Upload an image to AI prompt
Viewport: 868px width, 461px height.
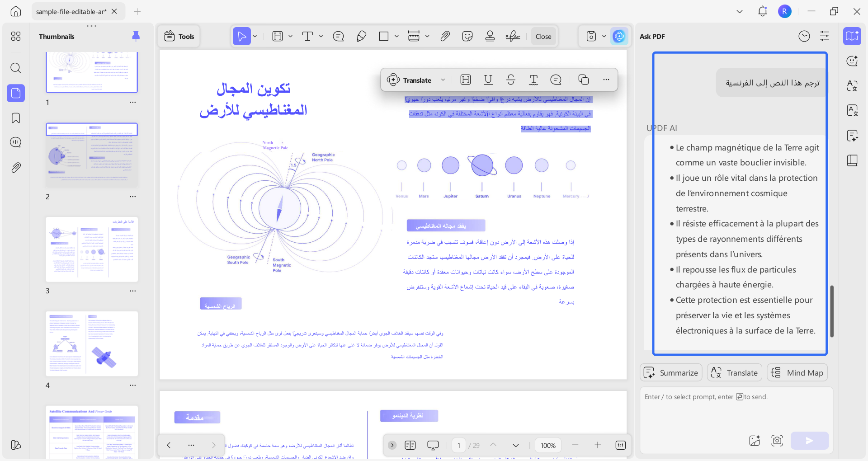pyautogui.click(x=755, y=440)
